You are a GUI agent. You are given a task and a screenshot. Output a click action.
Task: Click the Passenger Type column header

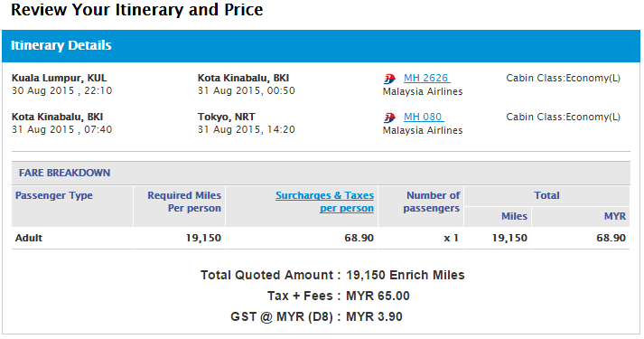pyautogui.click(x=54, y=195)
